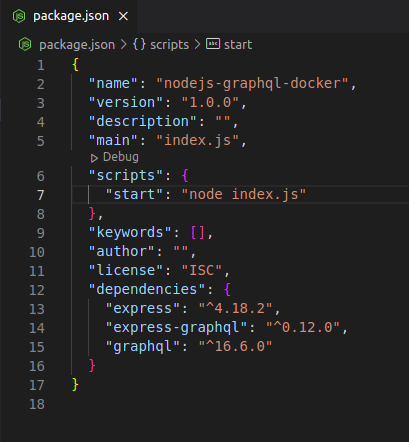The width and height of the screenshot is (409, 442).
Task: Click the "express-graphql" key text
Action: pos(176,327)
